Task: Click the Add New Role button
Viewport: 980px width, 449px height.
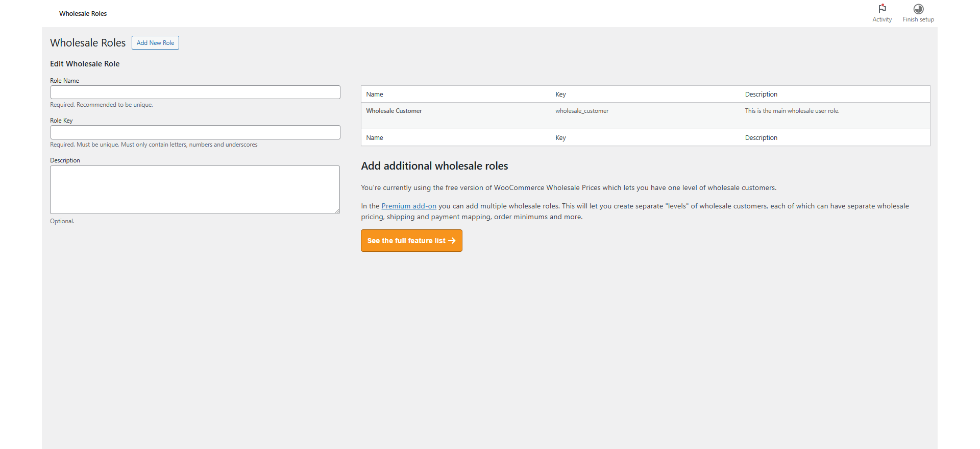Action: 155,43
